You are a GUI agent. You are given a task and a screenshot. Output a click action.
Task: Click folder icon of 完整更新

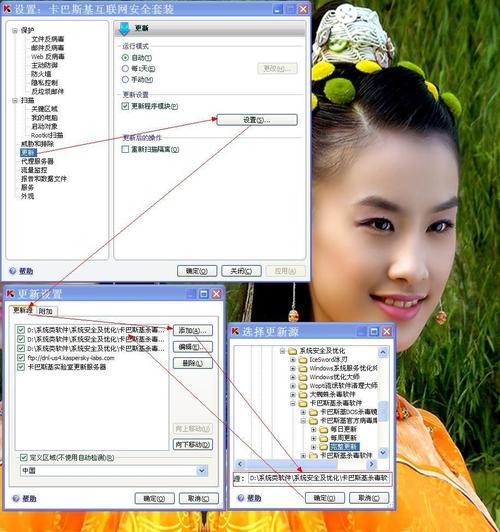(324, 447)
